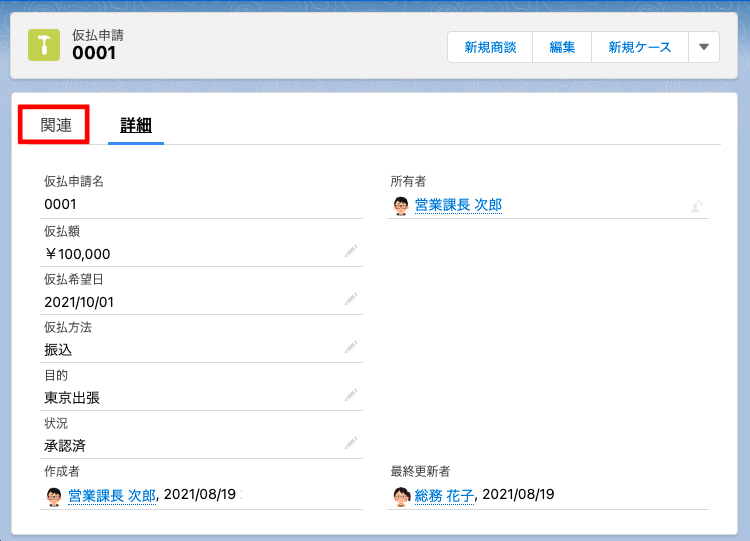Click the yellow hammer record icon
750x541 pixels.
pyautogui.click(x=44, y=45)
